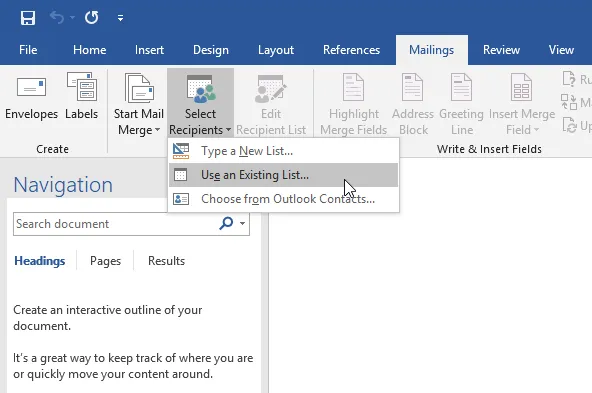Open Customize Quick Access Toolbar dropdown
The height and width of the screenshot is (393, 592).
tap(120, 18)
